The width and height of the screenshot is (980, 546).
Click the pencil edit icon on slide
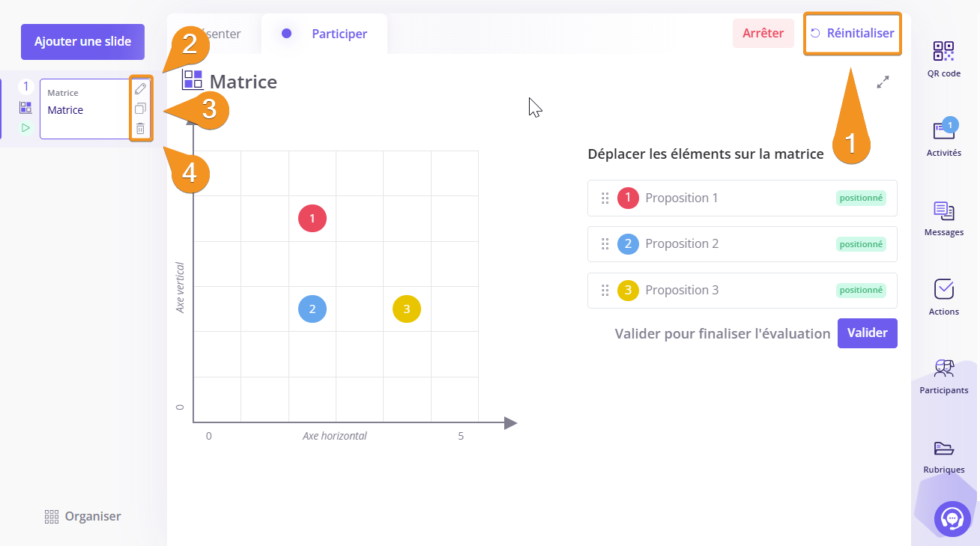(140, 88)
